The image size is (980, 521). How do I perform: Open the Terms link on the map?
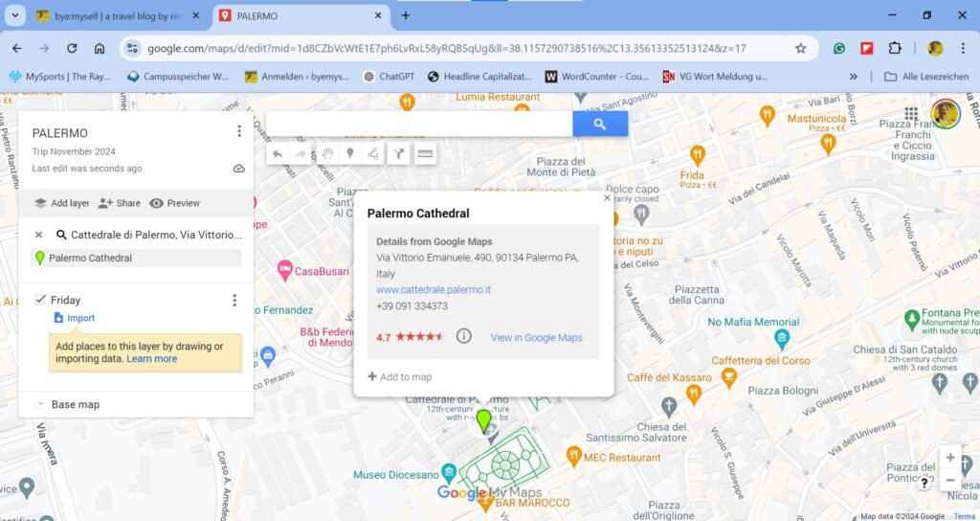coord(964,516)
